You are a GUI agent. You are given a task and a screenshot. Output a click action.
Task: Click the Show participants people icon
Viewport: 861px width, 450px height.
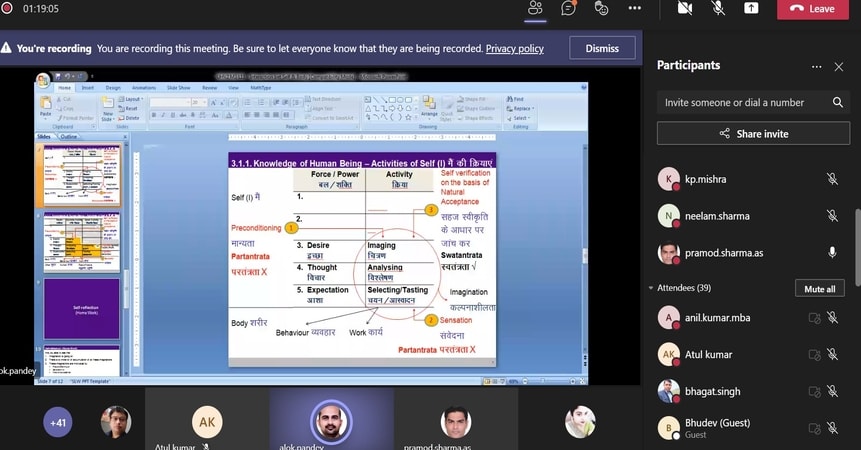tap(535, 8)
